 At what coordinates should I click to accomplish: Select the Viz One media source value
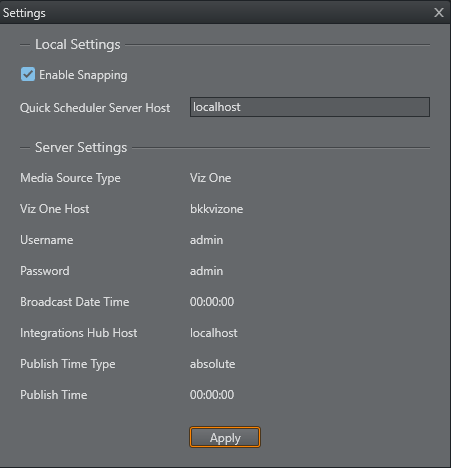[210, 178]
